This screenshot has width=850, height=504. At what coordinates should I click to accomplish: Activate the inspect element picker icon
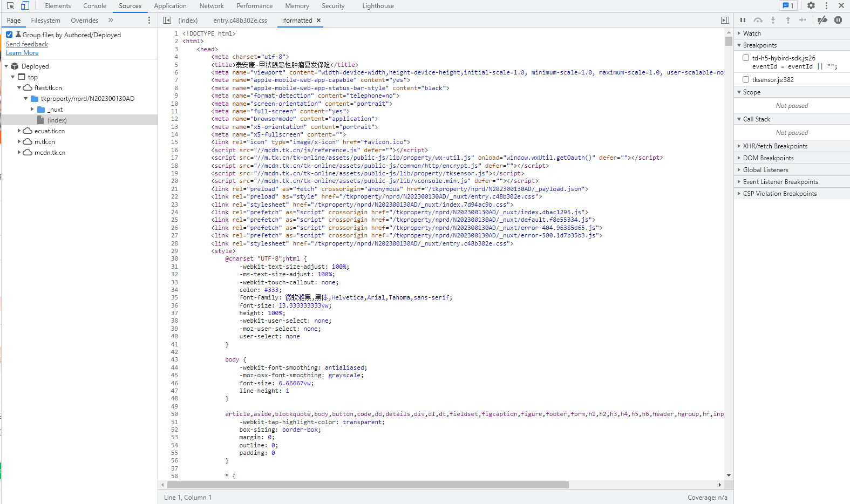[x=10, y=6]
